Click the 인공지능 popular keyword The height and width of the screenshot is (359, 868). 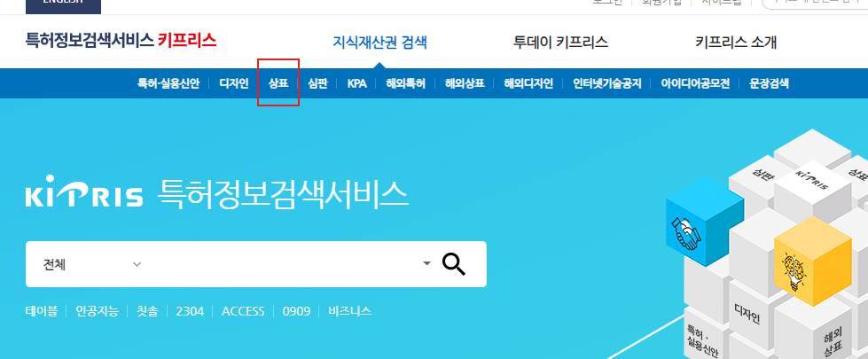click(x=97, y=311)
